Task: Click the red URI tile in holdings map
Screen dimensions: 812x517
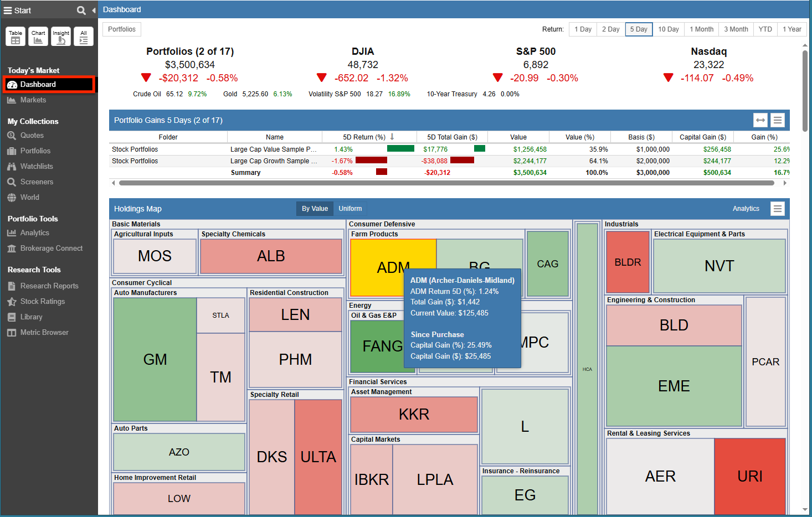Action: [x=750, y=476]
